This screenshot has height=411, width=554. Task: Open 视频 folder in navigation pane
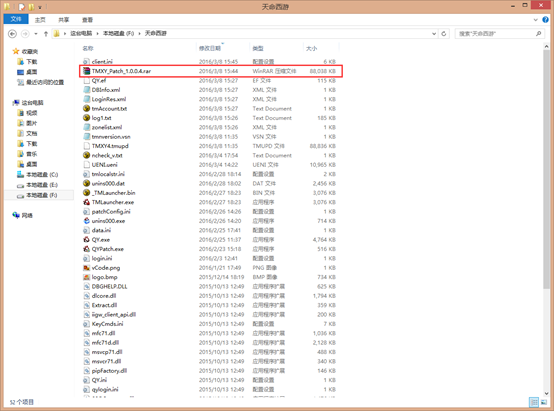click(31, 113)
